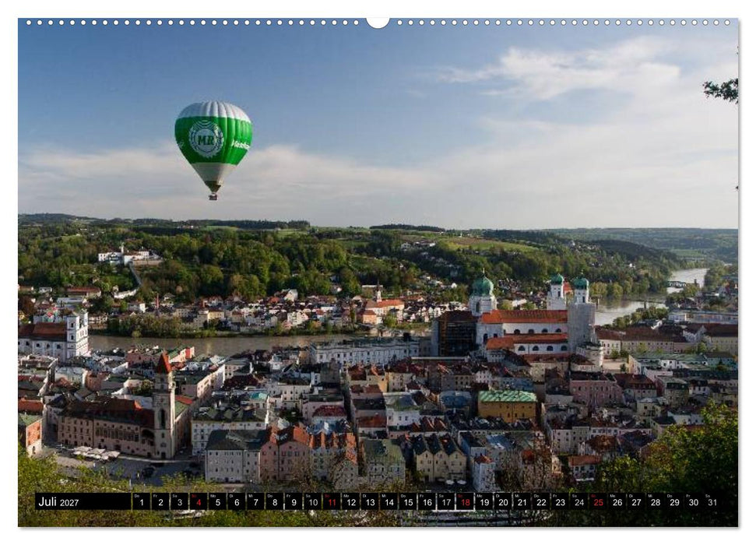Select day 2 in the calendar strip
756x545 pixels.
coord(160,501)
